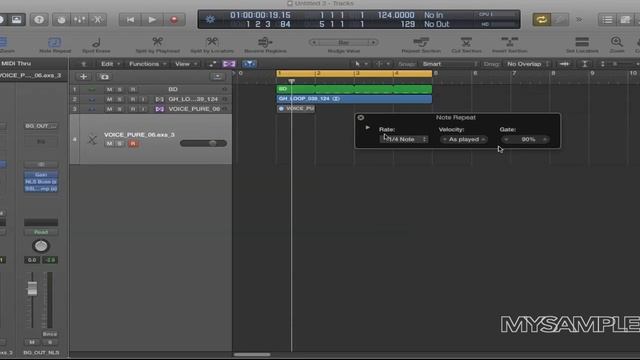640x360 pixels.
Task: Disable record on track 4 VOICE_PURE_06.exs_3
Action: point(133,144)
